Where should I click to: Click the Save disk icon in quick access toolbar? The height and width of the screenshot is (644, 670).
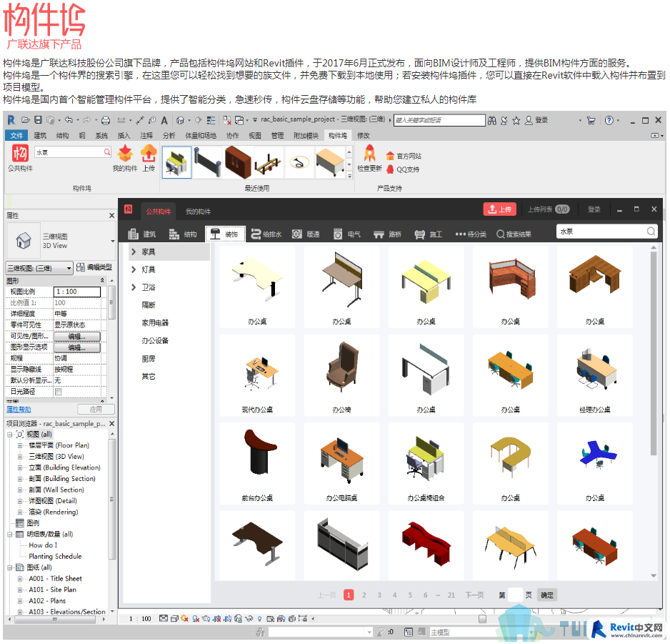point(38,120)
